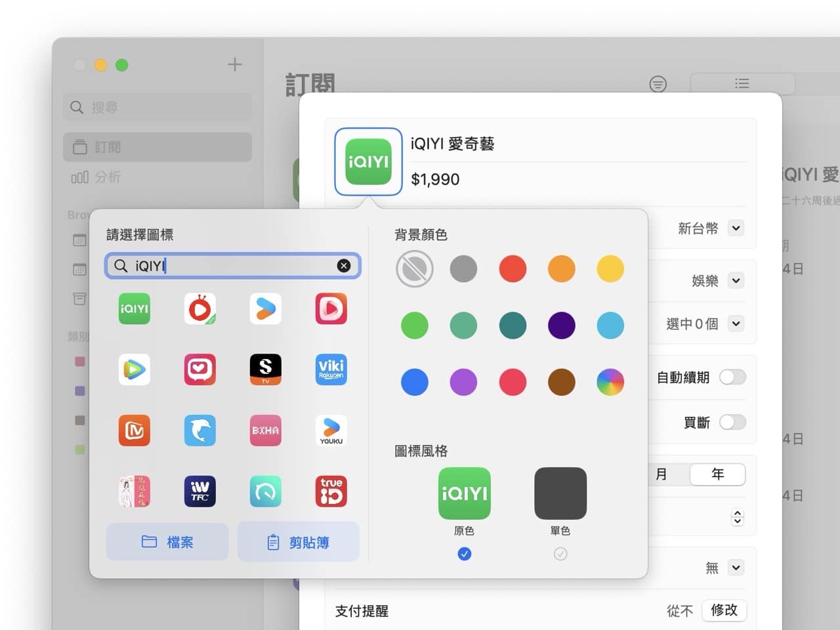Clear the iQIYI icon search text

[x=344, y=265]
